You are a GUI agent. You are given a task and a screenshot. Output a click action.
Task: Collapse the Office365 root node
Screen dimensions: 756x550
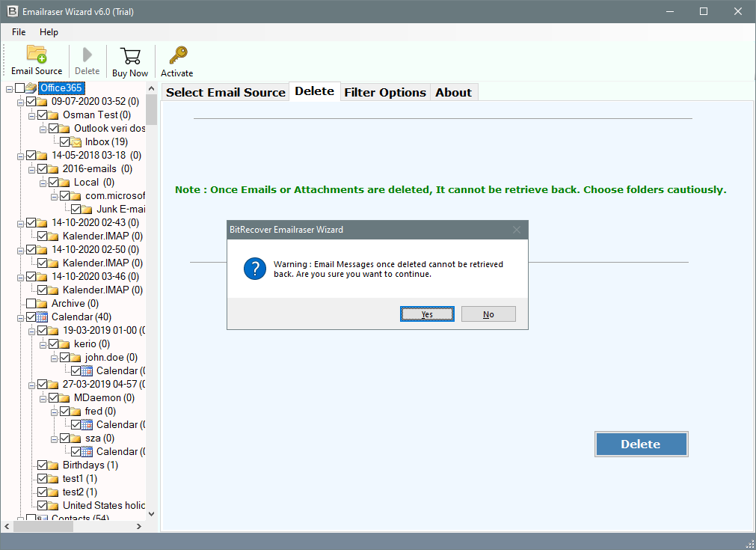pyautogui.click(x=9, y=89)
